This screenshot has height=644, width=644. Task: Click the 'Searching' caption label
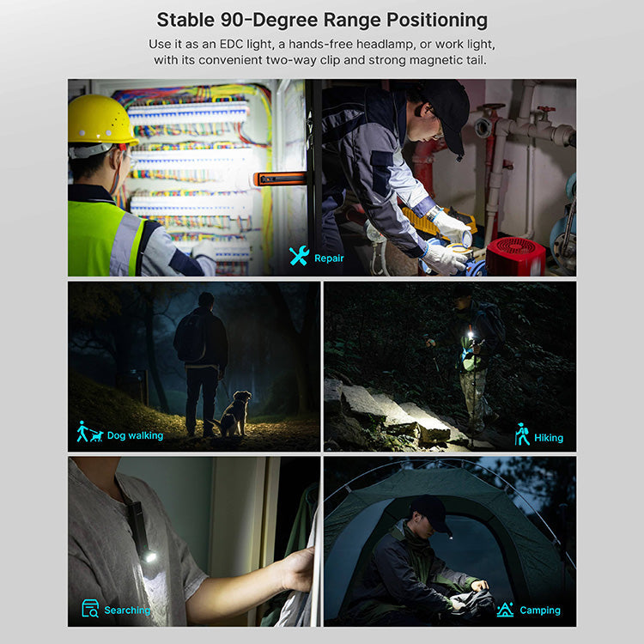click(x=127, y=611)
